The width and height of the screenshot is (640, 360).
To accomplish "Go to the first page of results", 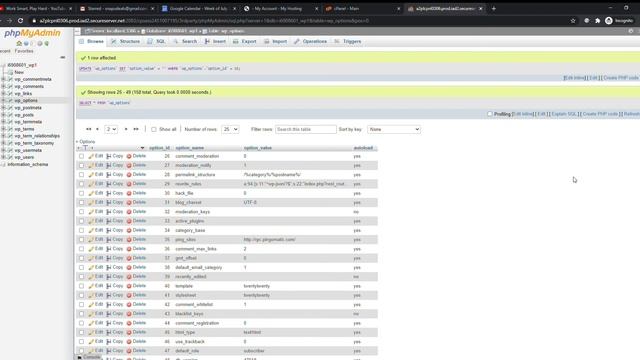I will pyautogui.click(x=88, y=129).
